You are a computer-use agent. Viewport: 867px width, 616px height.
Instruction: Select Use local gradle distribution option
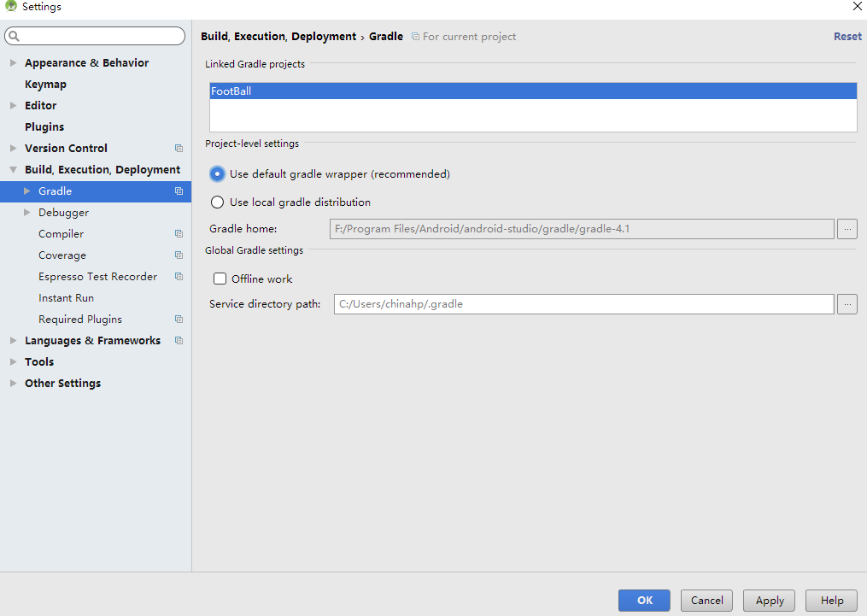coord(217,202)
